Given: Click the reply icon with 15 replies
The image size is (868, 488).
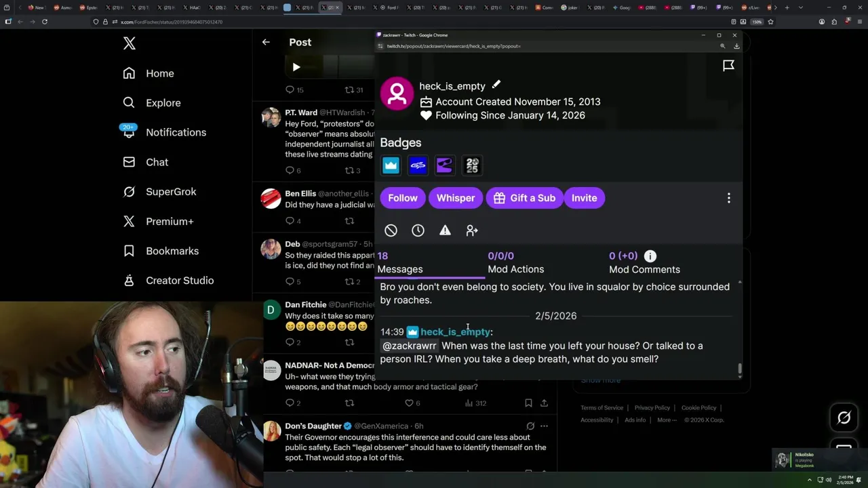Looking at the screenshot, I should 290,89.
